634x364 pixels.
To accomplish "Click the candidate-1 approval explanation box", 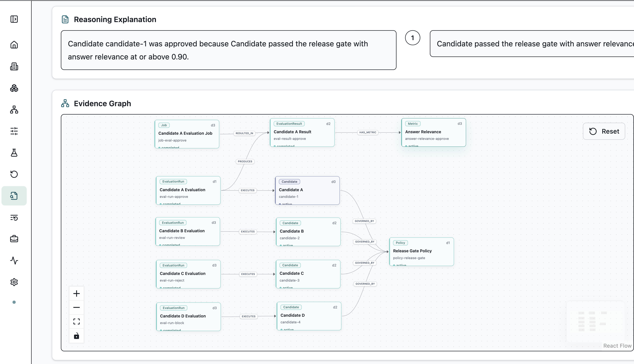I will point(229,50).
